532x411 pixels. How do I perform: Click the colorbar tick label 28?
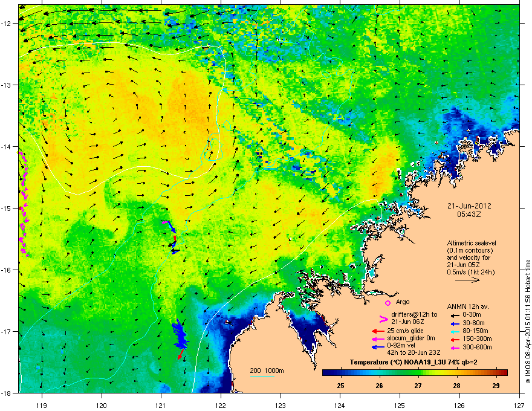tap(456, 386)
